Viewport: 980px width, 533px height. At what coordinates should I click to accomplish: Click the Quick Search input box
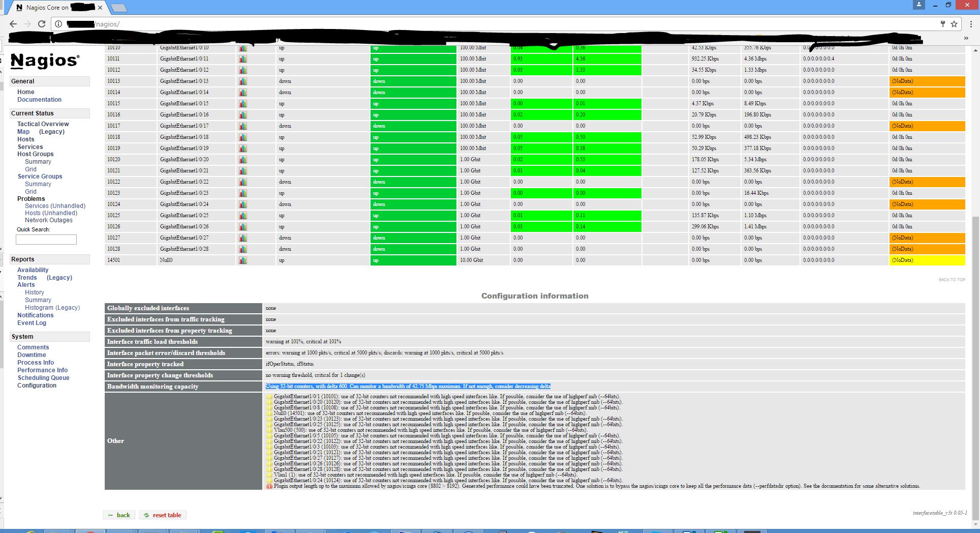click(x=46, y=240)
